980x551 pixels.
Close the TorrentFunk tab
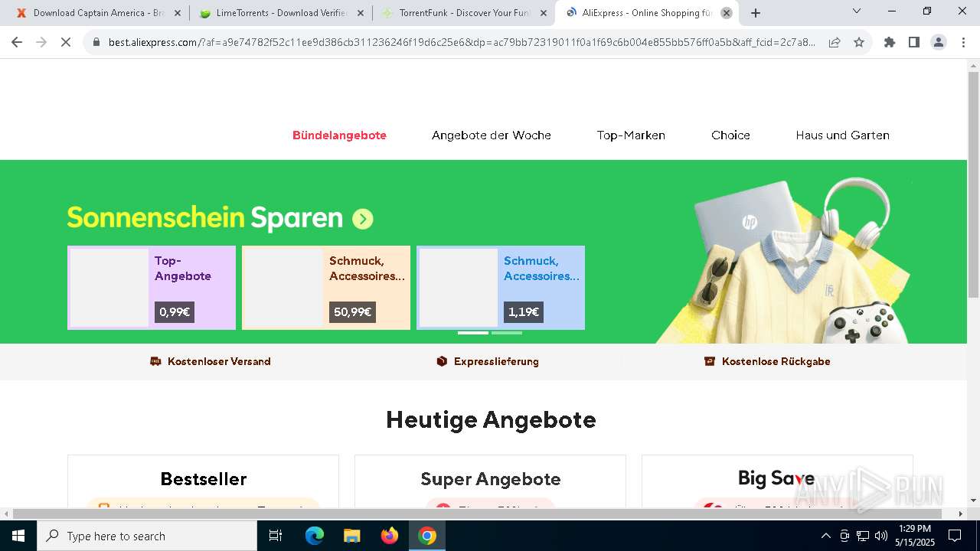coord(544,13)
